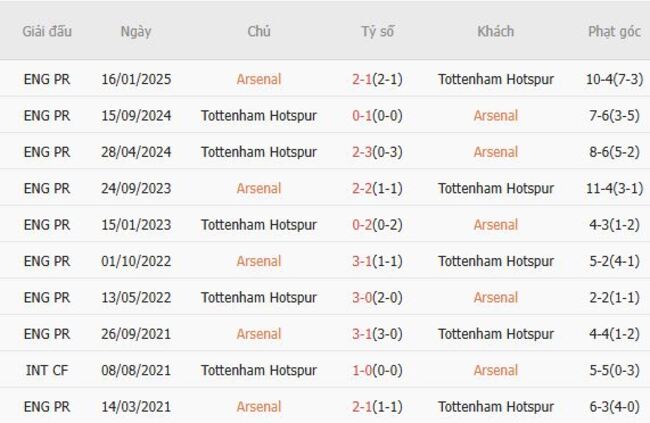Click the 3-0(2-0) score result

tap(377, 297)
